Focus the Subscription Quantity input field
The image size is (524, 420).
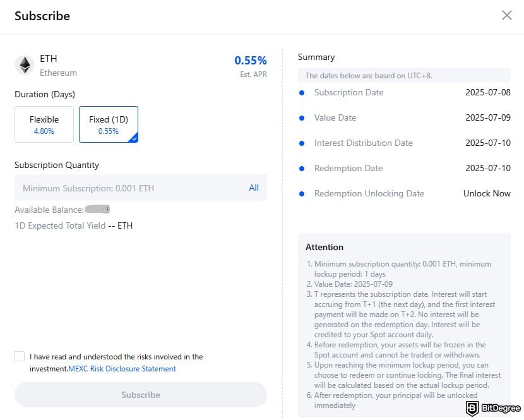click(141, 188)
